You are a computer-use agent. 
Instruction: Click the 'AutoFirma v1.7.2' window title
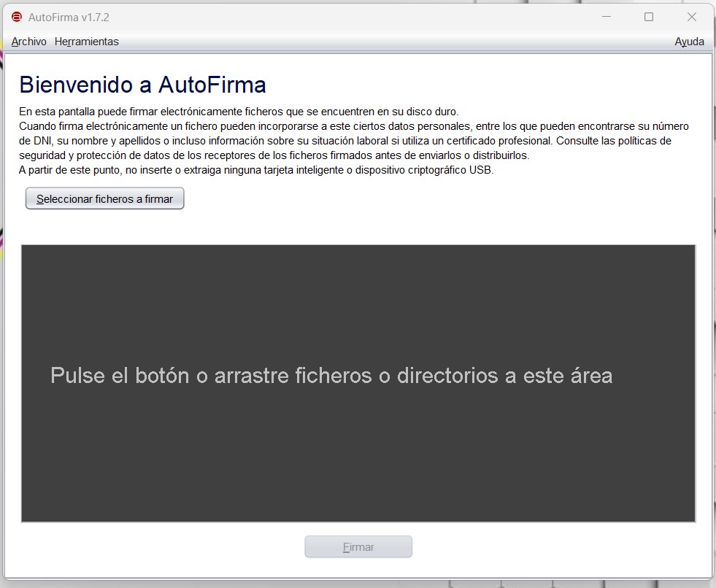coord(69,18)
